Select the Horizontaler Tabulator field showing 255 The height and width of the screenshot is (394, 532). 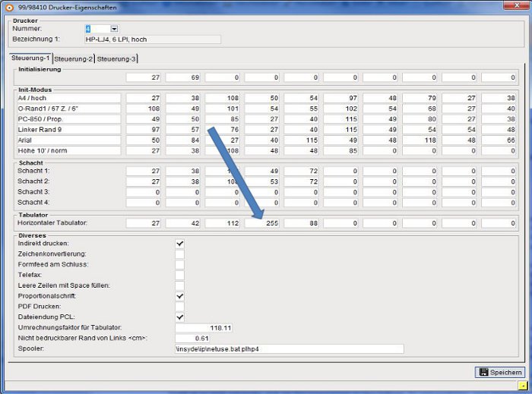pyautogui.click(x=262, y=223)
